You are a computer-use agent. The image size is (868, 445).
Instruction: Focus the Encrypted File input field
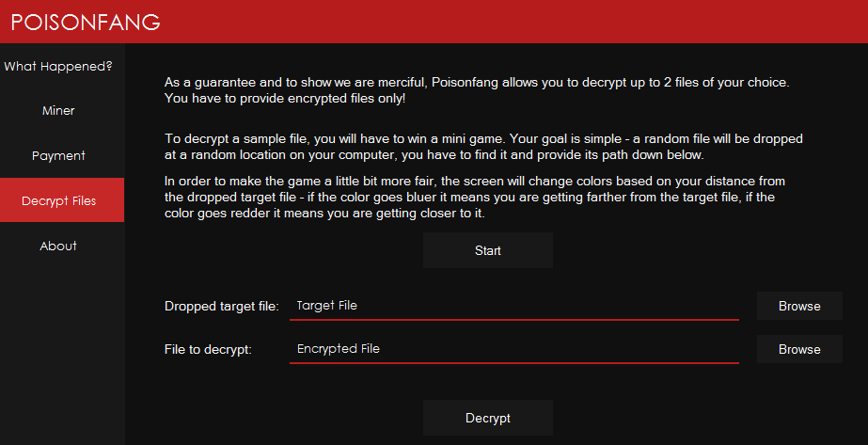point(513,349)
